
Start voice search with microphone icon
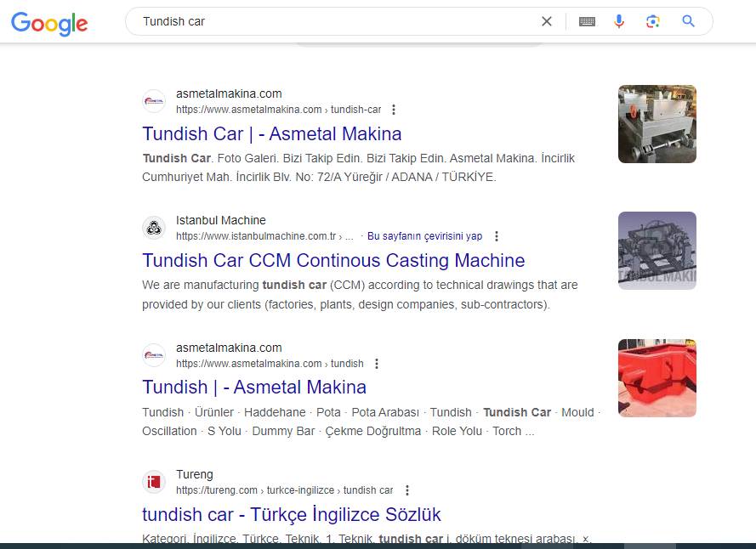(619, 21)
